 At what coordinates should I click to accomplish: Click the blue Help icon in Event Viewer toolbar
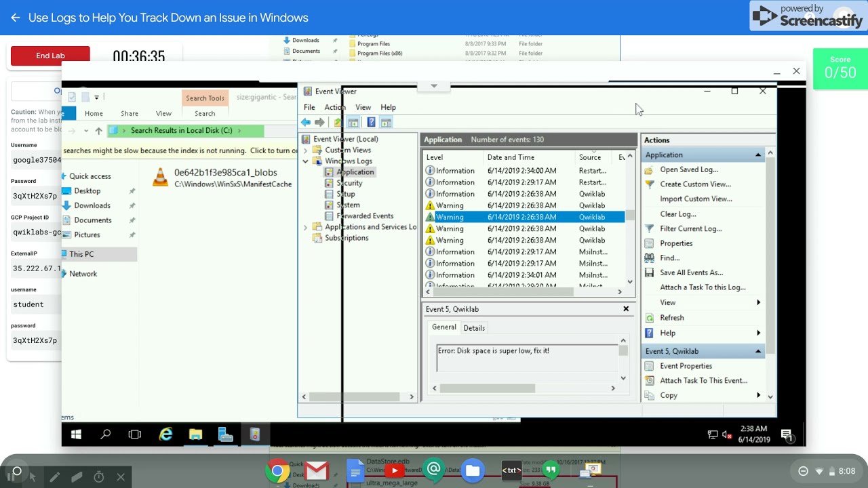(371, 123)
